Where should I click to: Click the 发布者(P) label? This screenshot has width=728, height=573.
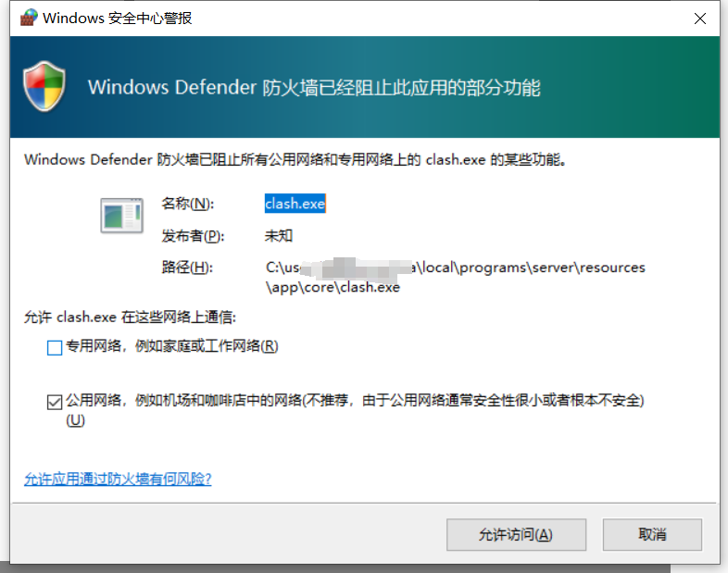pos(193,236)
